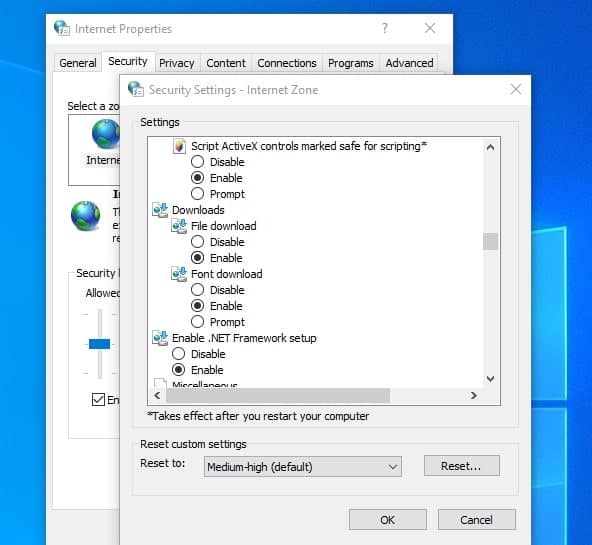
Task: Open the Reset to dropdown
Action: click(303, 467)
